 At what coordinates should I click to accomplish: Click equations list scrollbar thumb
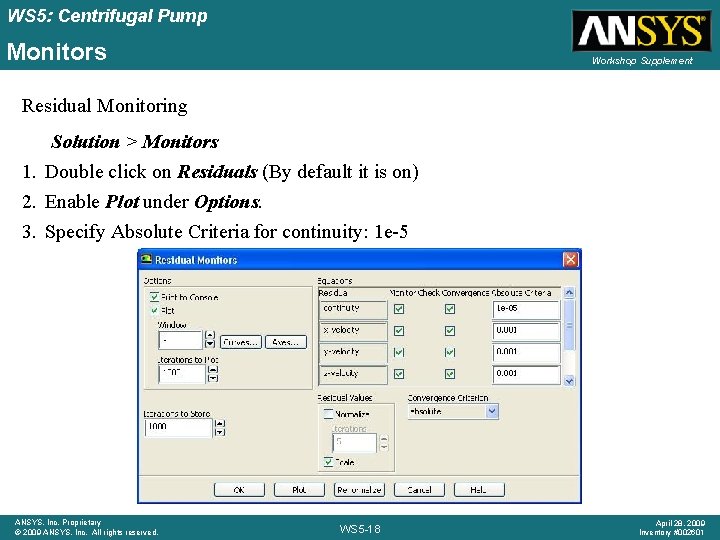tap(569, 325)
